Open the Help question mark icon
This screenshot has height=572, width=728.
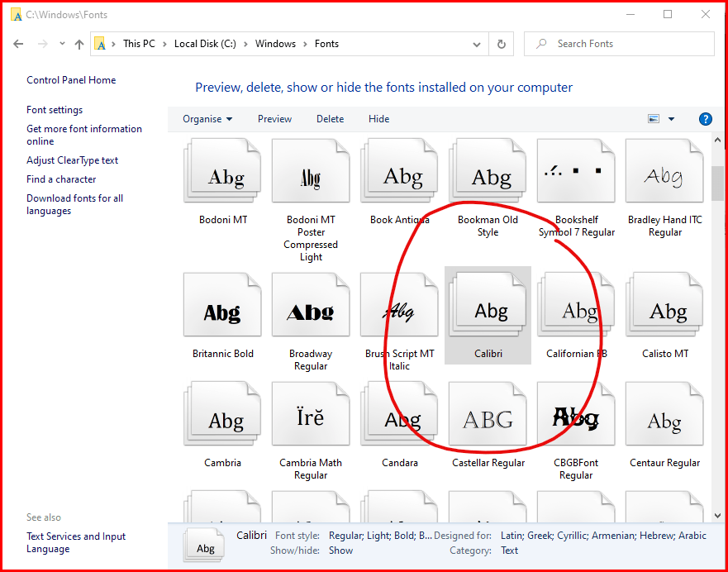tap(705, 119)
